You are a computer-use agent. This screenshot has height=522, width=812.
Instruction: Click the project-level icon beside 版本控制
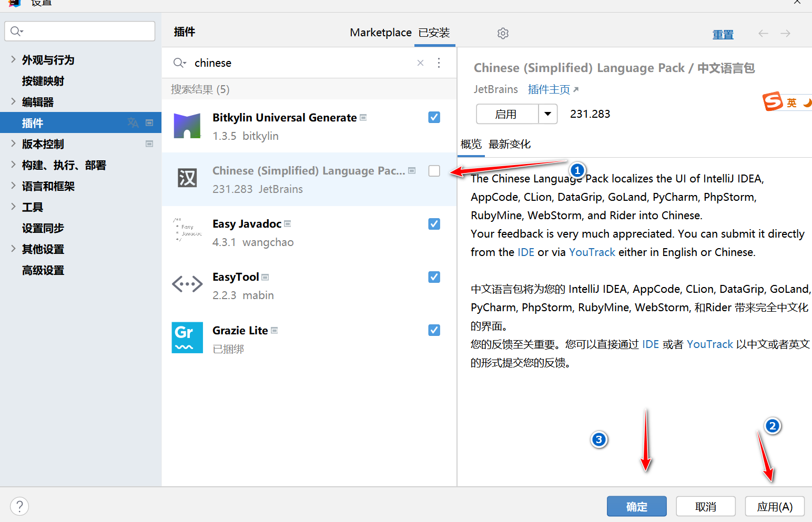[x=149, y=144]
